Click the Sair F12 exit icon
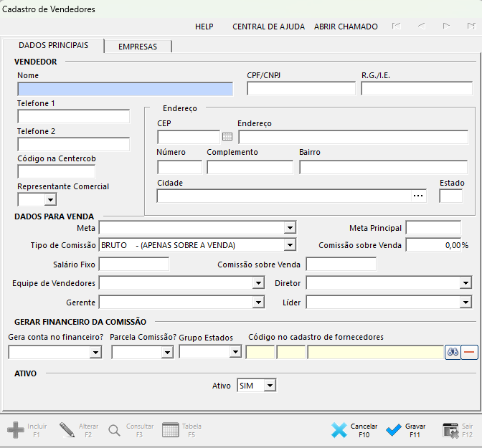 [x=450, y=430]
